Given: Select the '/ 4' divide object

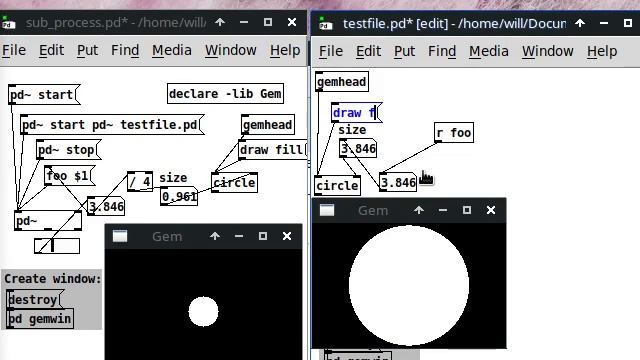Looking at the screenshot, I should (x=140, y=182).
